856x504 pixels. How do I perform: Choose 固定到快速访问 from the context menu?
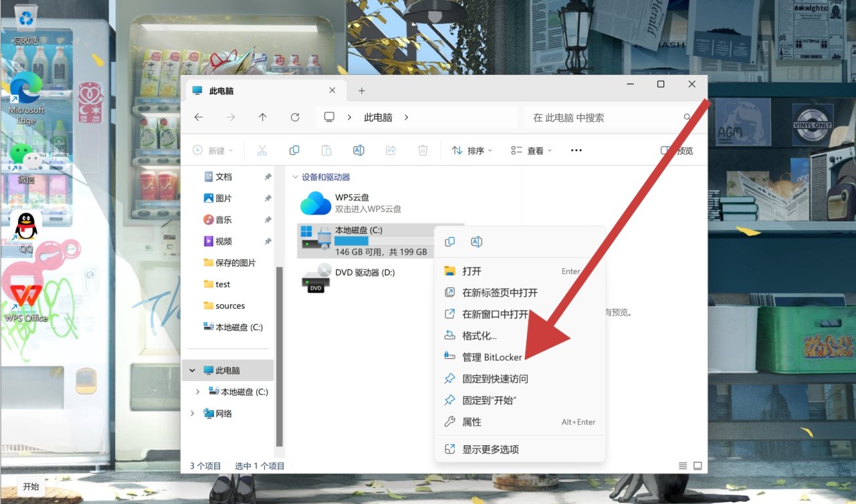tap(520, 378)
